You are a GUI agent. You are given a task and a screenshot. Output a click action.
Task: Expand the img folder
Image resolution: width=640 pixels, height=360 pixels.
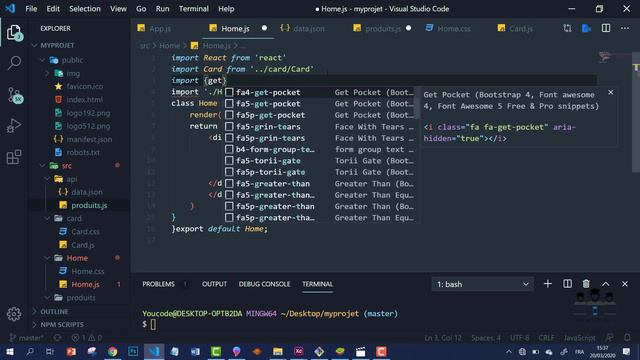click(47, 73)
